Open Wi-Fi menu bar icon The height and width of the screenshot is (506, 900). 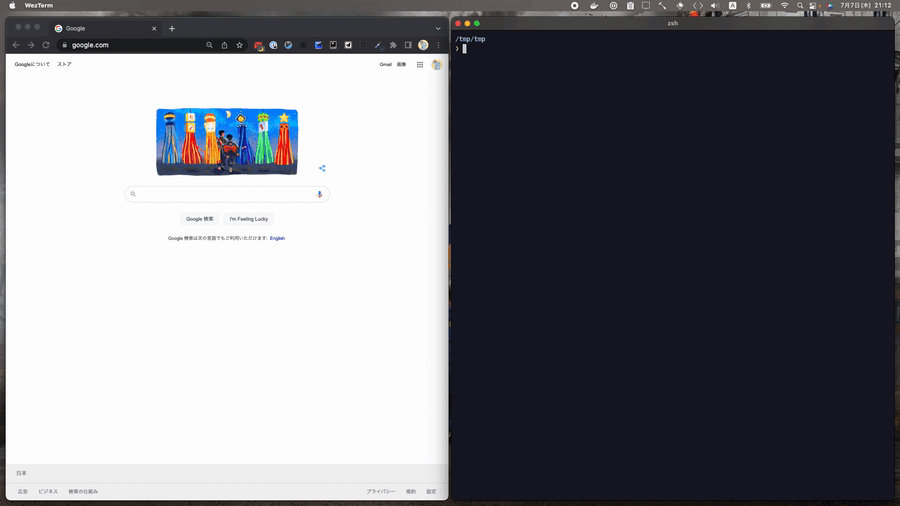785,5
